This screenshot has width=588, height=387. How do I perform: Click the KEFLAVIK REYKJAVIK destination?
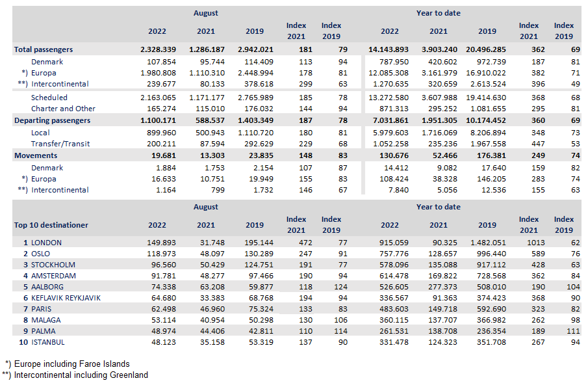(x=66, y=298)
